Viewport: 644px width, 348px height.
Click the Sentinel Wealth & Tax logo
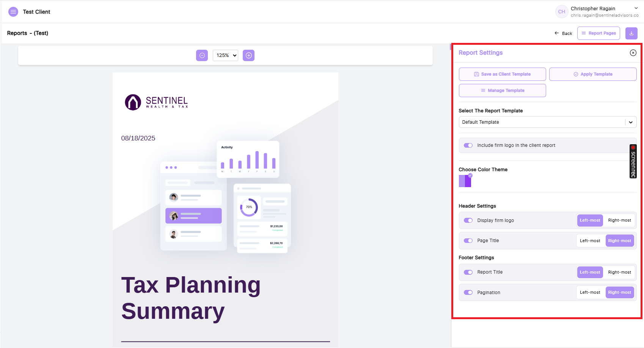coord(156,102)
